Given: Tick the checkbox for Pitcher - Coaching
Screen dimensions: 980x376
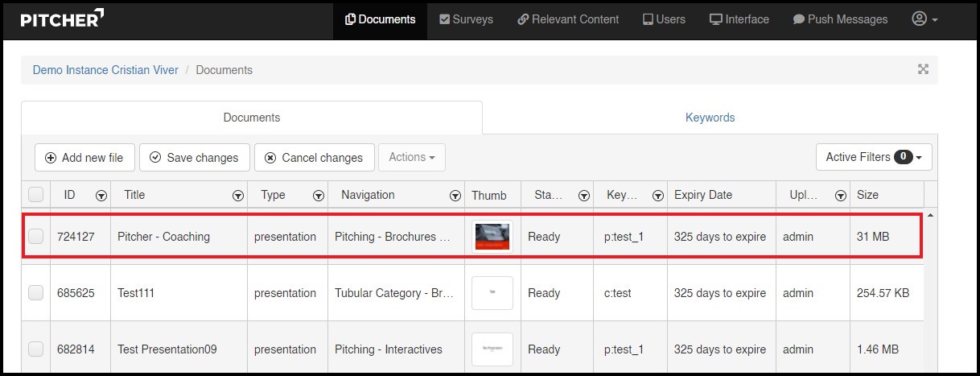Looking at the screenshot, I should pyautogui.click(x=36, y=237).
